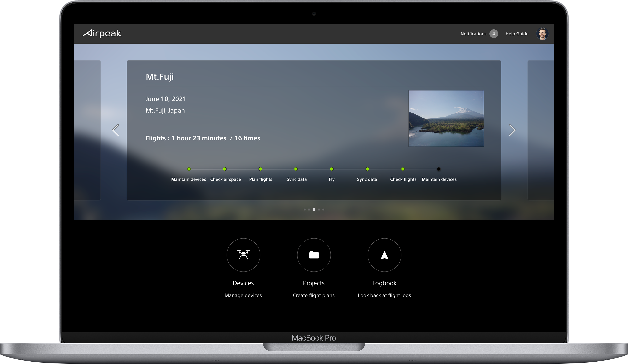Click the Mt.Fuji, Japan location text

tap(165, 111)
